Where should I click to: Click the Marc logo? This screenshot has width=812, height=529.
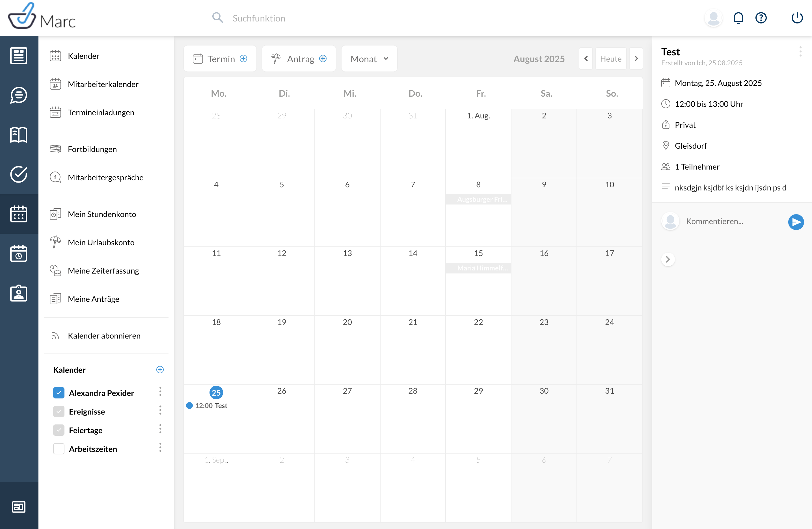(x=42, y=16)
